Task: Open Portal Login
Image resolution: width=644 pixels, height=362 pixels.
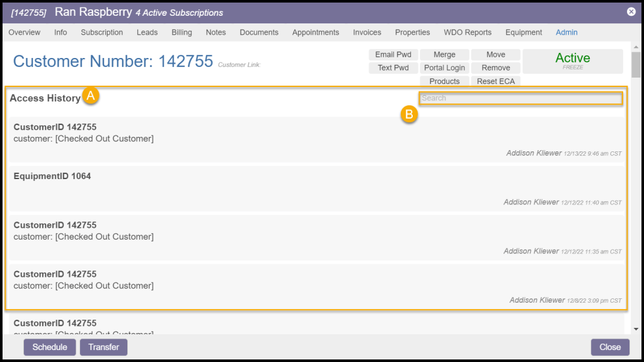Action: tap(444, 68)
